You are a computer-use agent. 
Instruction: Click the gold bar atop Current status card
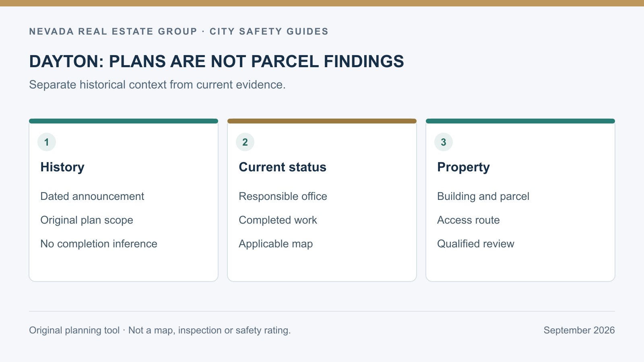tap(322, 121)
